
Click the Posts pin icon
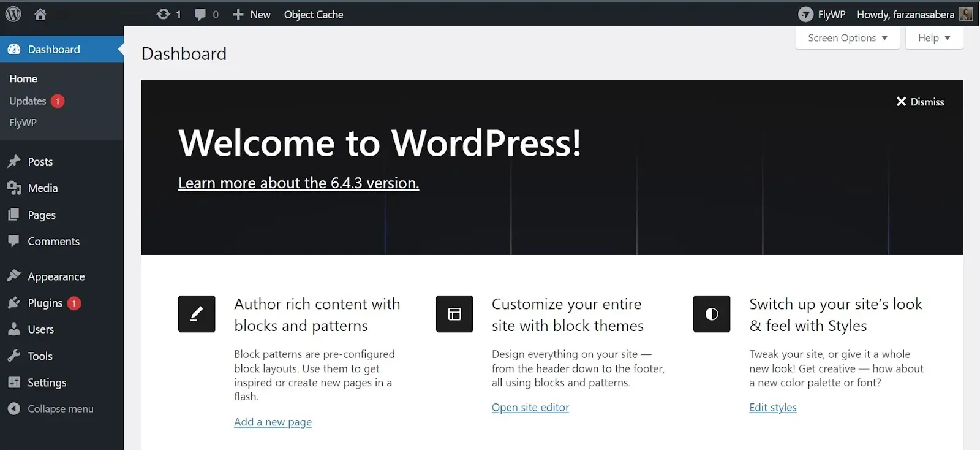click(14, 161)
